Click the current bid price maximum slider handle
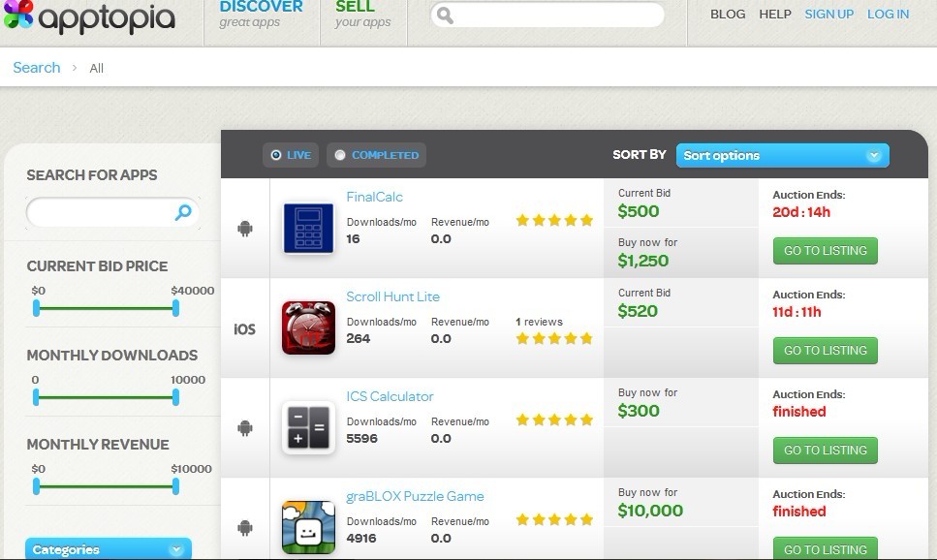This screenshot has width=937, height=560. pos(175,308)
